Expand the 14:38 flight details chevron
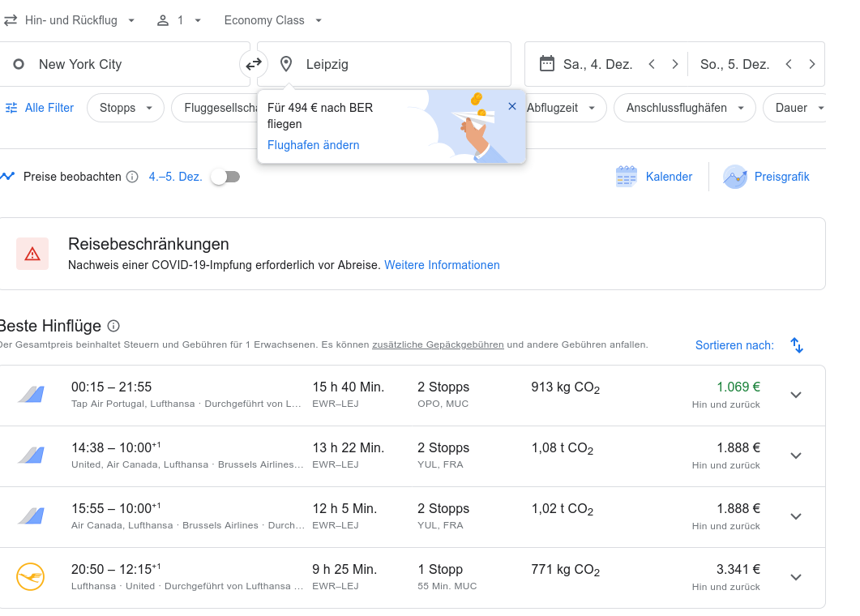Image resolution: width=860 pixels, height=616 pixels. pos(796,456)
